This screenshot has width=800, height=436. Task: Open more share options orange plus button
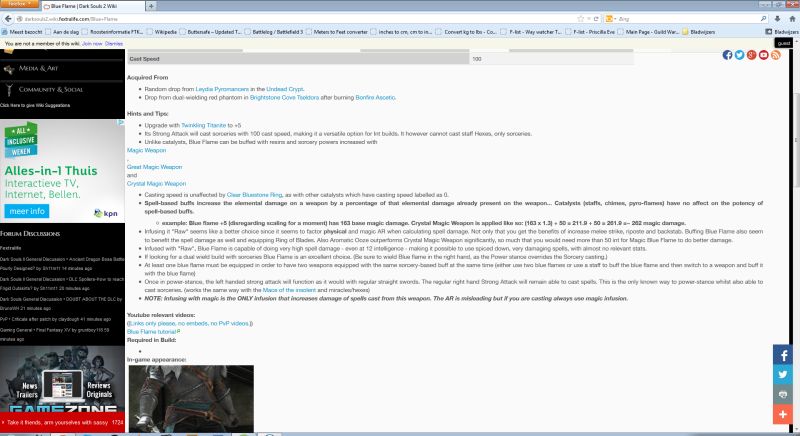coord(783,415)
